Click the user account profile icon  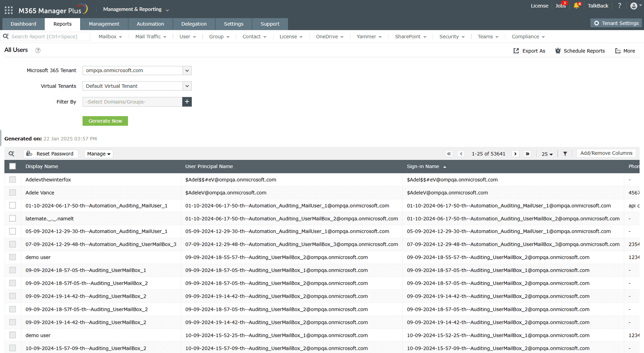point(634,6)
